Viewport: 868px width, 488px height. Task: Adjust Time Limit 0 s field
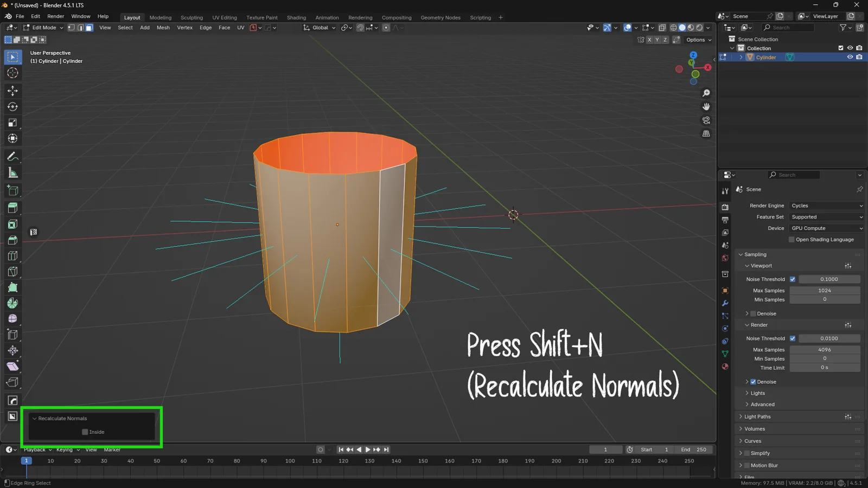[825, 368]
